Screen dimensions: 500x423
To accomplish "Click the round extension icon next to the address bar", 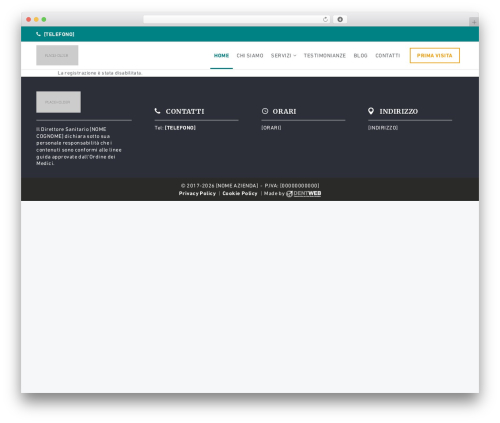I will tap(340, 19).
